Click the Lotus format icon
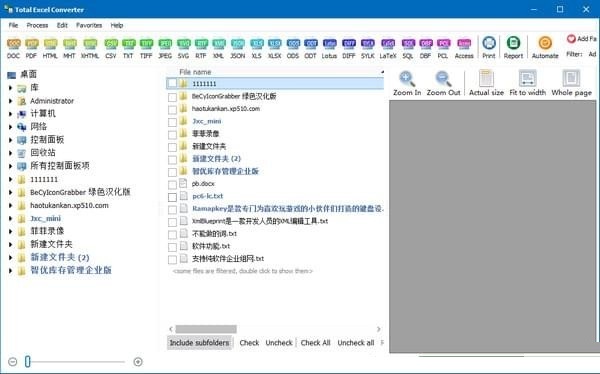The image size is (600, 374). point(329,48)
